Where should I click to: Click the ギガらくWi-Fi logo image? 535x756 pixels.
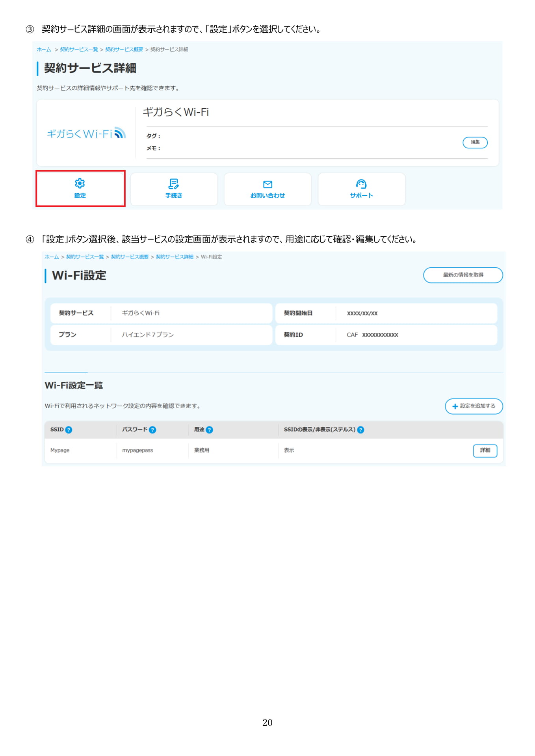click(x=86, y=133)
